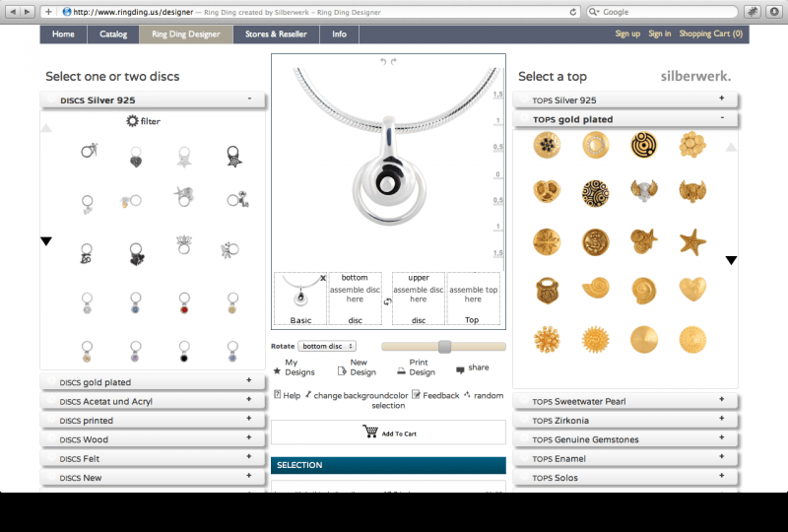
Task: Open Help
Action: coord(287,395)
